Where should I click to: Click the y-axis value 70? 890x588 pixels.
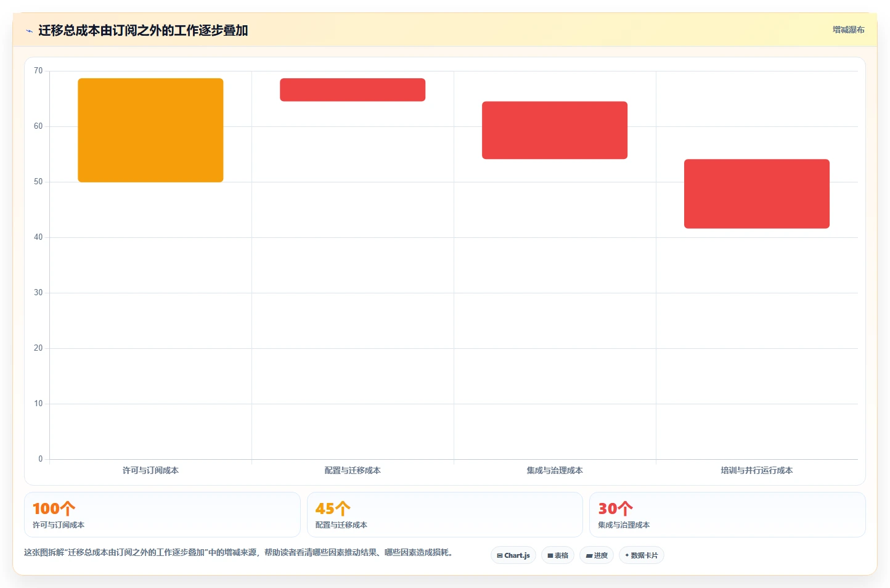pyautogui.click(x=38, y=71)
